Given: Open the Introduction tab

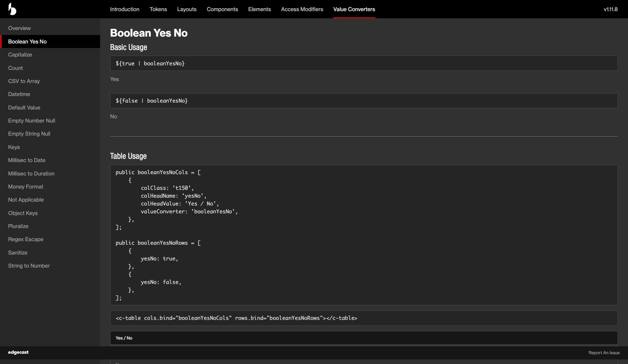Looking at the screenshot, I should tap(125, 9).
